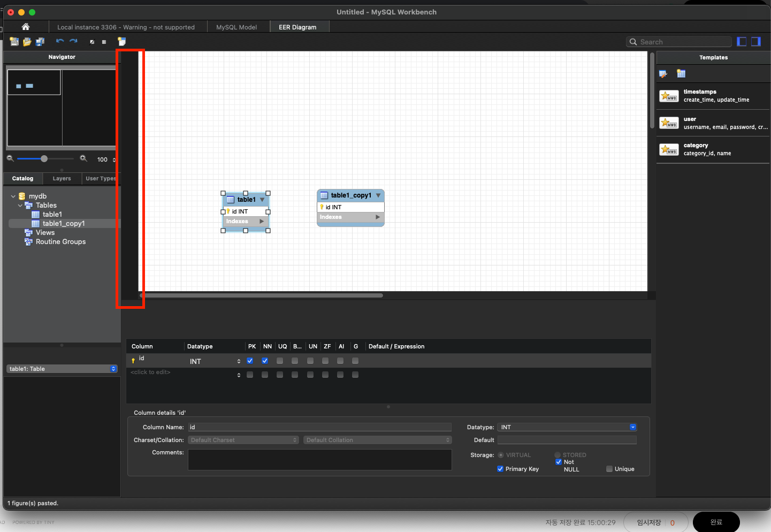This screenshot has height=532, width=771.
Task: Click the Column Name input field
Action: (x=319, y=427)
